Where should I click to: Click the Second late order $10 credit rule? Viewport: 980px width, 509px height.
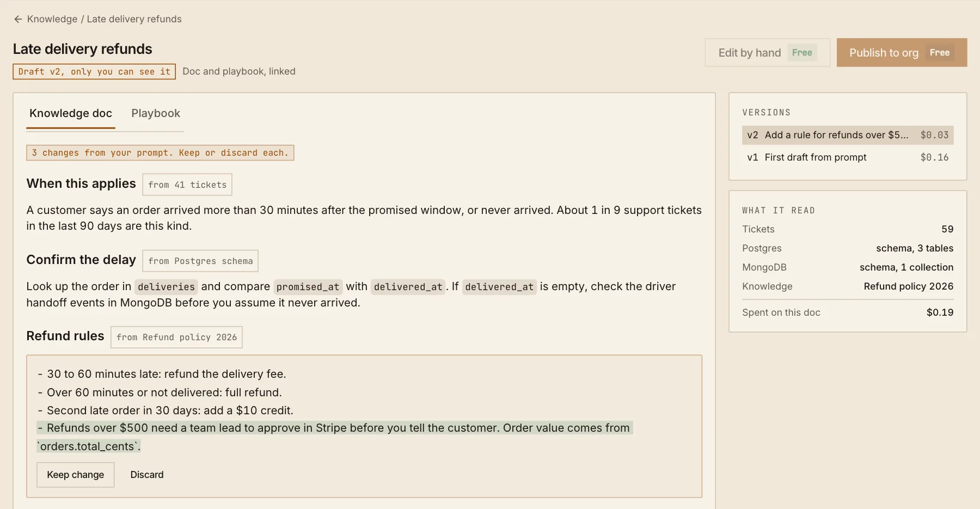pos(166,410)
